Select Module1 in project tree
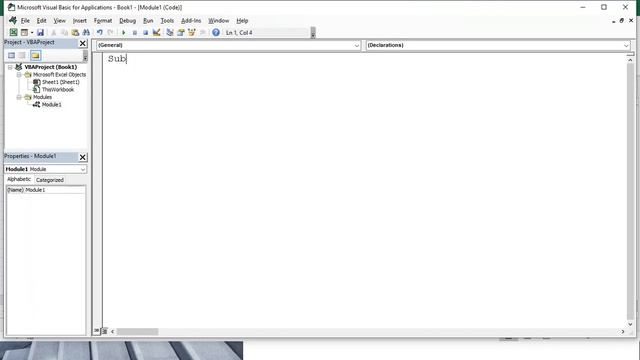Screen dimensions: 640x360 point(52,104)
